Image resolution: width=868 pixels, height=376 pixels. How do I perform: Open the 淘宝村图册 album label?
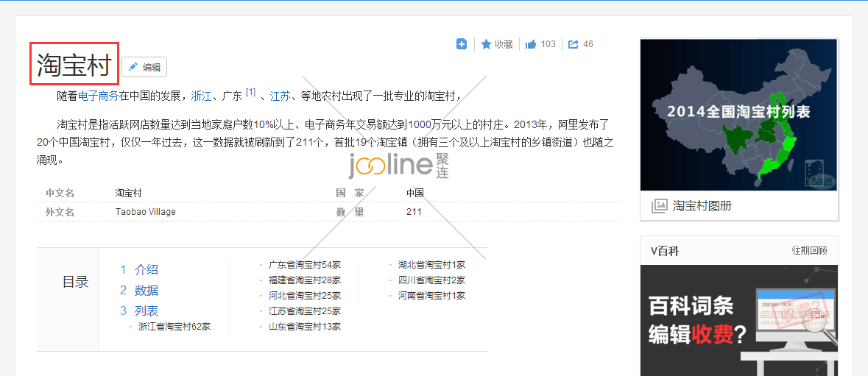[x=702, y=206]
